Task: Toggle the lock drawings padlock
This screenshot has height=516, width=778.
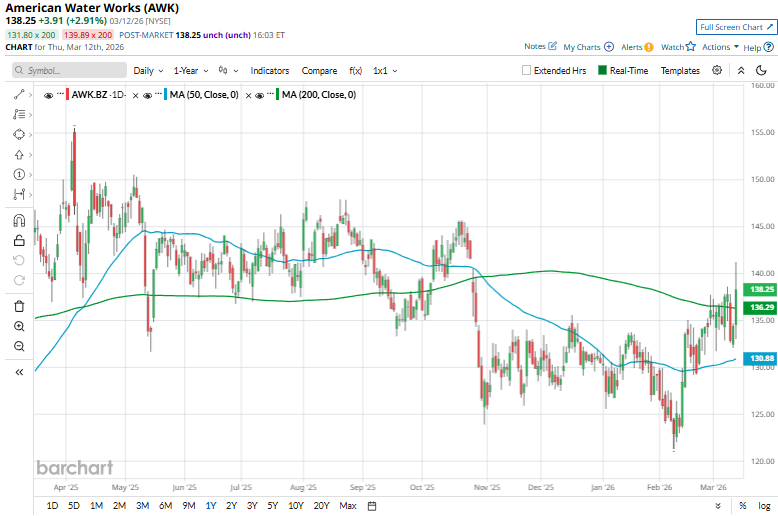Action: point(19,241)
